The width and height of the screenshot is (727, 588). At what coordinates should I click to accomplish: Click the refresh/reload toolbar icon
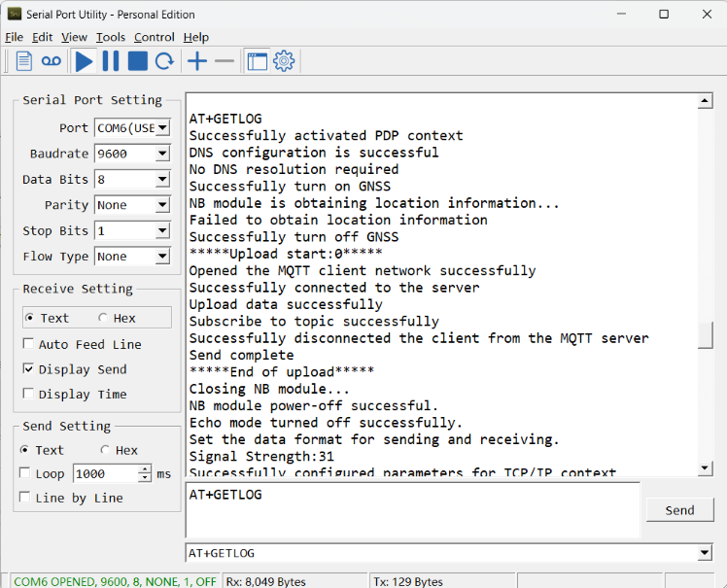[x=164, y=61]
